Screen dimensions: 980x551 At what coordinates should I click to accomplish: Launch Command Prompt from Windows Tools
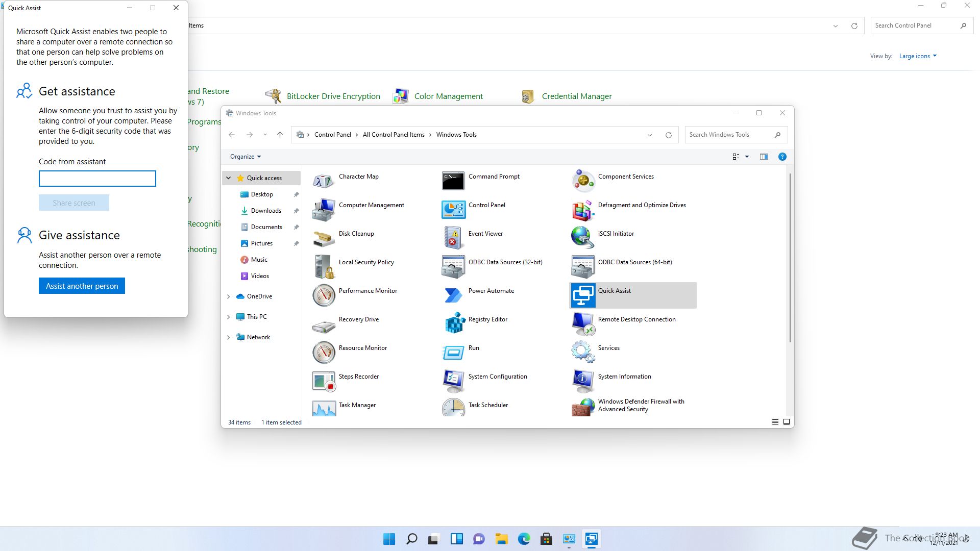[453, 181]
